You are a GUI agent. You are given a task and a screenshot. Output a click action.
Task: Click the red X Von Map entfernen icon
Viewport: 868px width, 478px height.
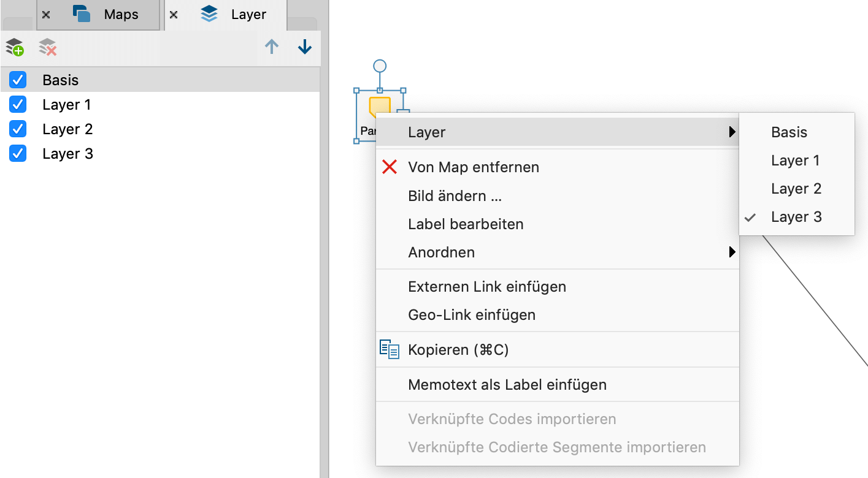[x=390, y=167]
